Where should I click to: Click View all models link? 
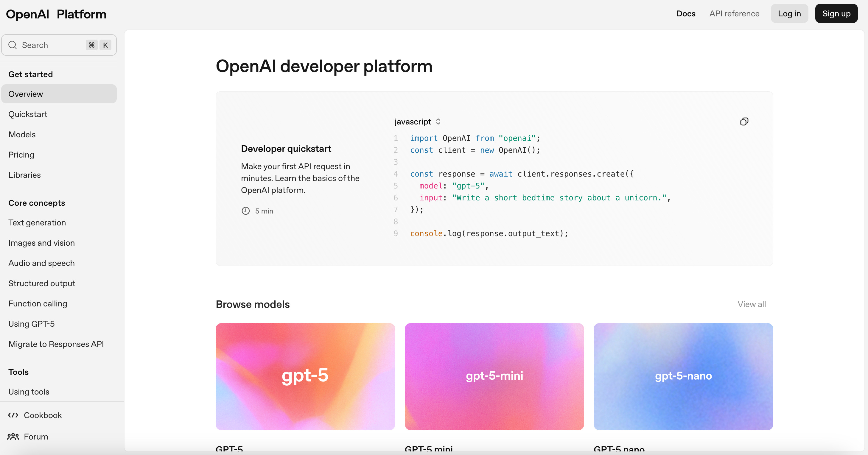752,304
